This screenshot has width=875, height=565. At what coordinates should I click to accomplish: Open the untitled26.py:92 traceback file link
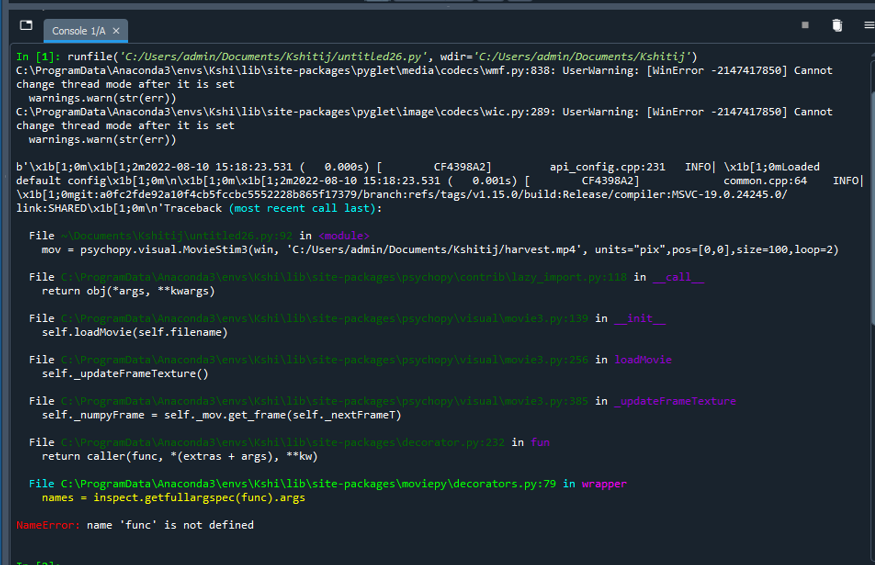(x=176, y=236)
